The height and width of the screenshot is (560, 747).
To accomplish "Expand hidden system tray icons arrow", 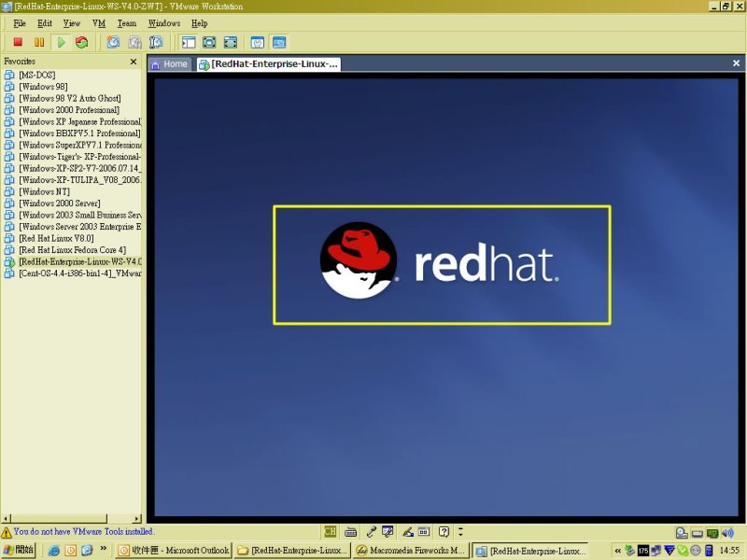I will pos(618,551).
